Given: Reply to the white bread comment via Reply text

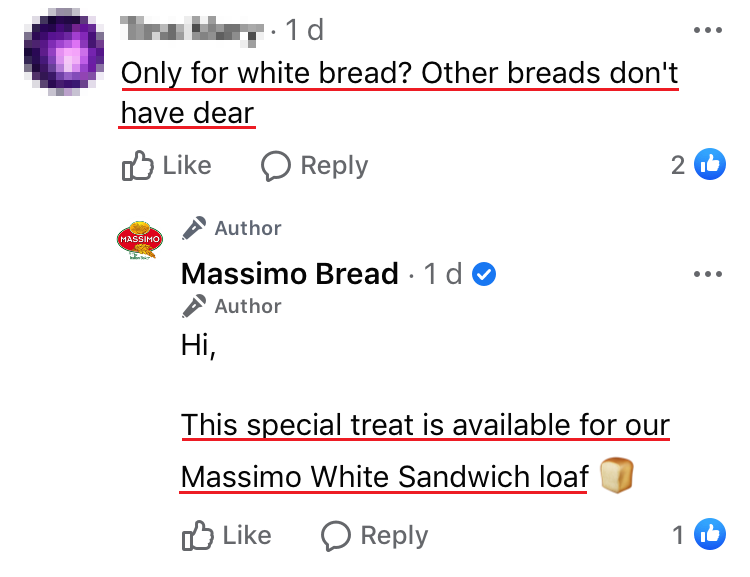Looking at the screenshot, I should tap(334, 165).
